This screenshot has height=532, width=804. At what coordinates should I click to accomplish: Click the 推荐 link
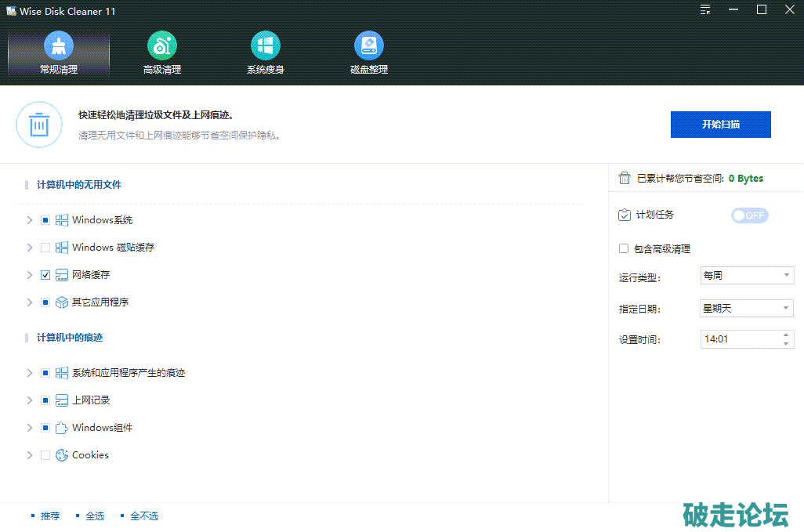[50, 516]
